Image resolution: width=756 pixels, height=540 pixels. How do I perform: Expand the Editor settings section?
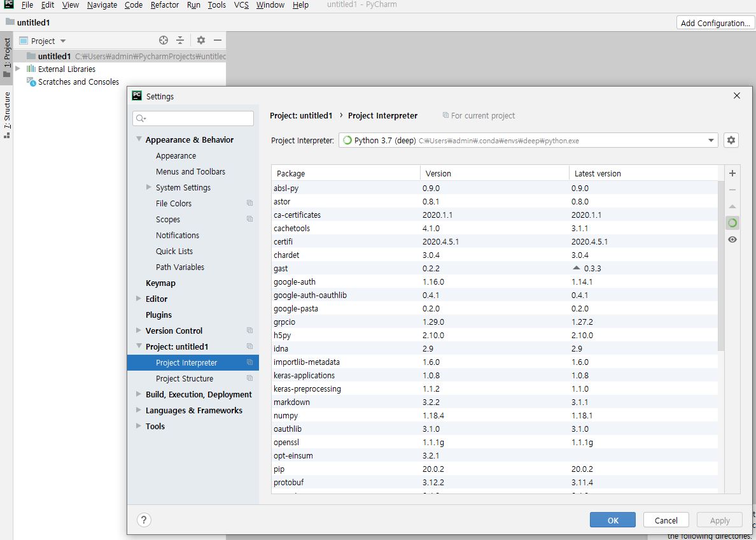click(139, 299)
